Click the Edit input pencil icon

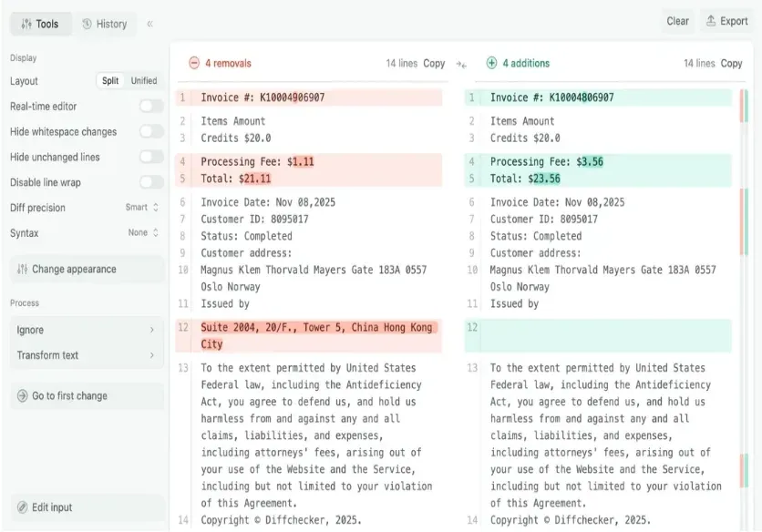[x=23, y=507]
